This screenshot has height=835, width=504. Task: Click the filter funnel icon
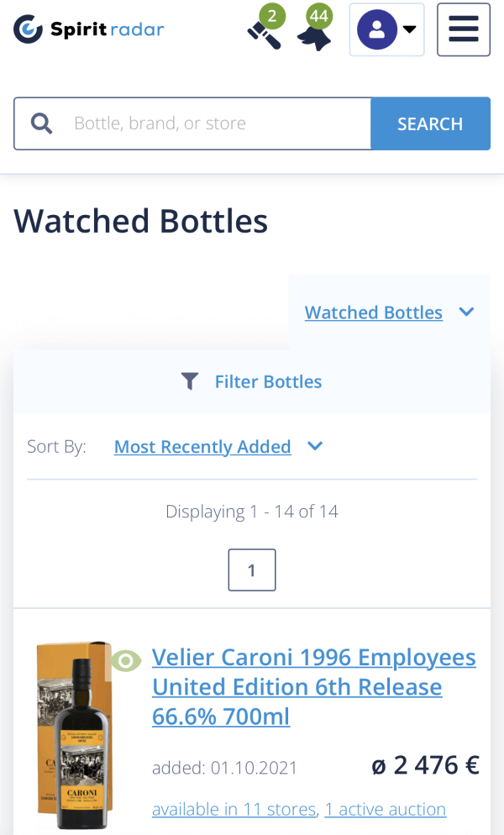click(x=190, y=382)
